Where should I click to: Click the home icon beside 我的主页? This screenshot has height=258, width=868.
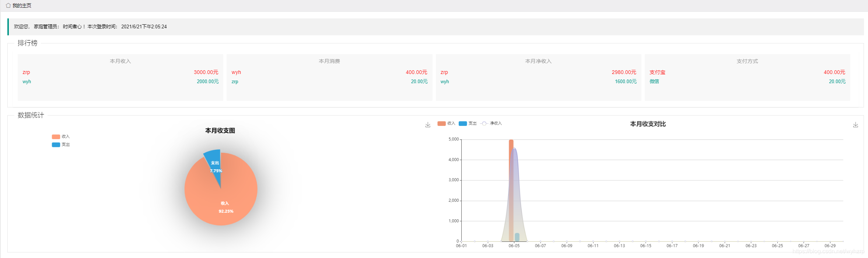(8, 6)
